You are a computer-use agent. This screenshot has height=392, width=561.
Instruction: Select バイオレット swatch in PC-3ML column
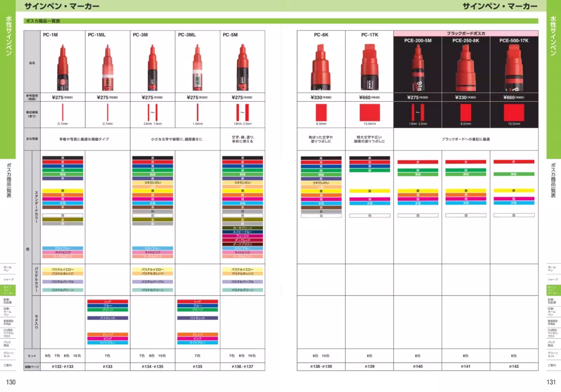coord(197,318)
